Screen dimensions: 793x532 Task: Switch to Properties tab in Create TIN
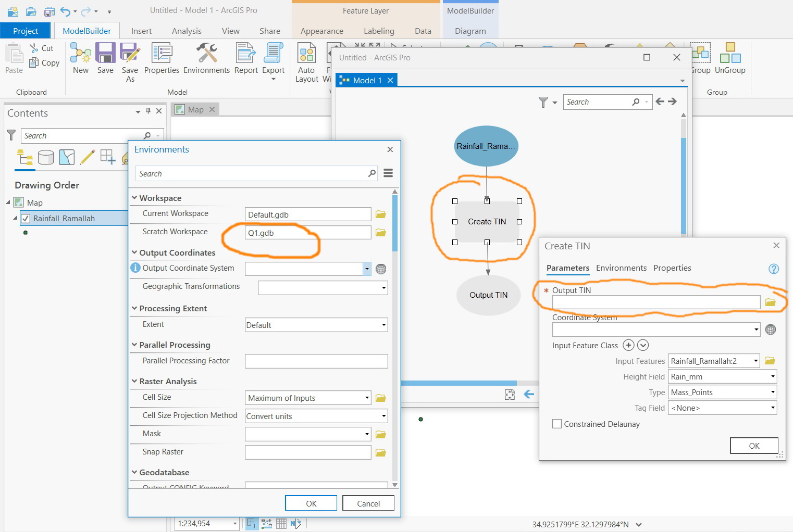pos(672,268)
